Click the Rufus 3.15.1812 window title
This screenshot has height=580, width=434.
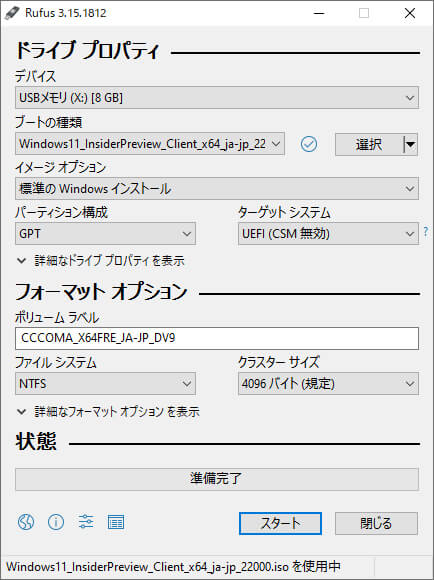point(65,13)
